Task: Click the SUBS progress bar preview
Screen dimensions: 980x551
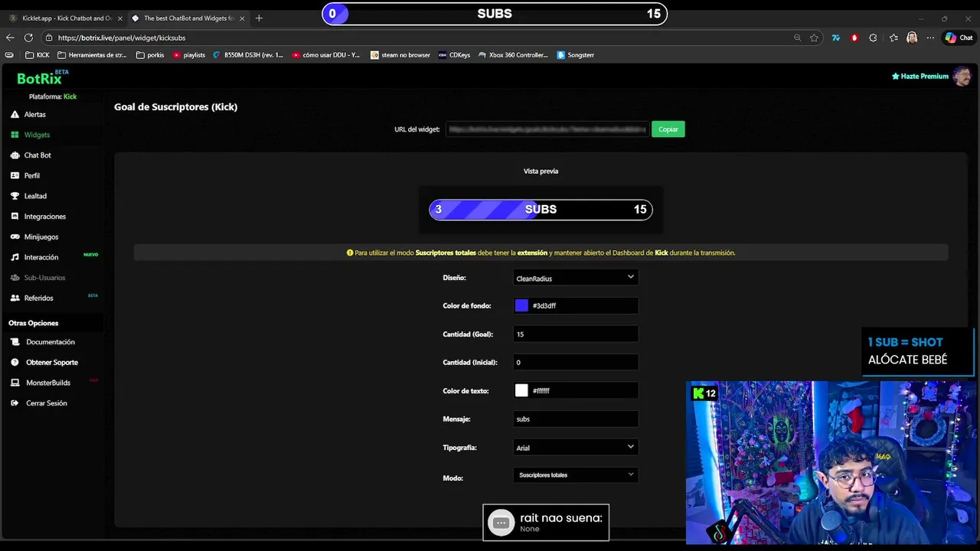Action: pos(541,210)
